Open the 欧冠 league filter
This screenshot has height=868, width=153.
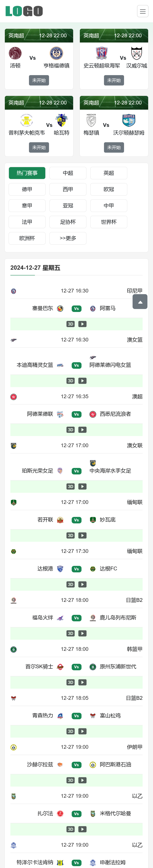[x=108, y=189]
